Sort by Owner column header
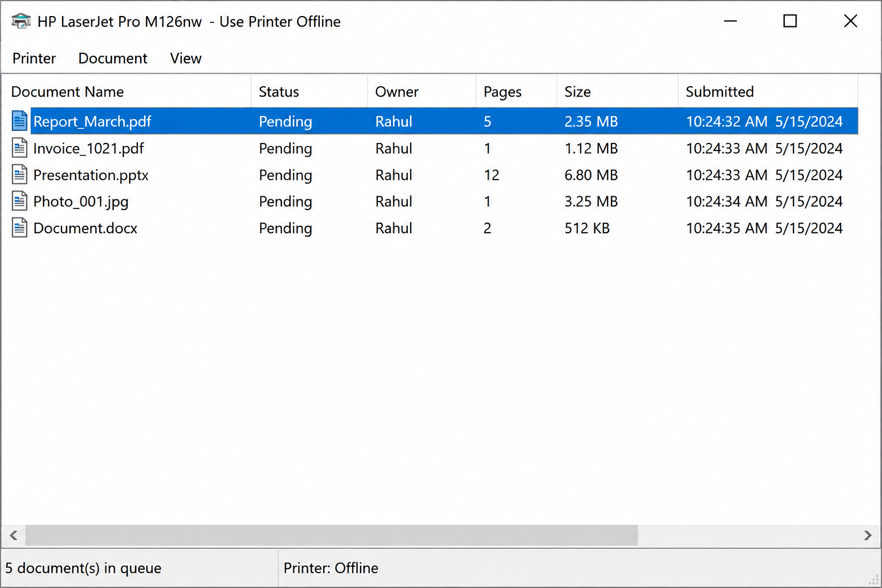 (422, 91)
